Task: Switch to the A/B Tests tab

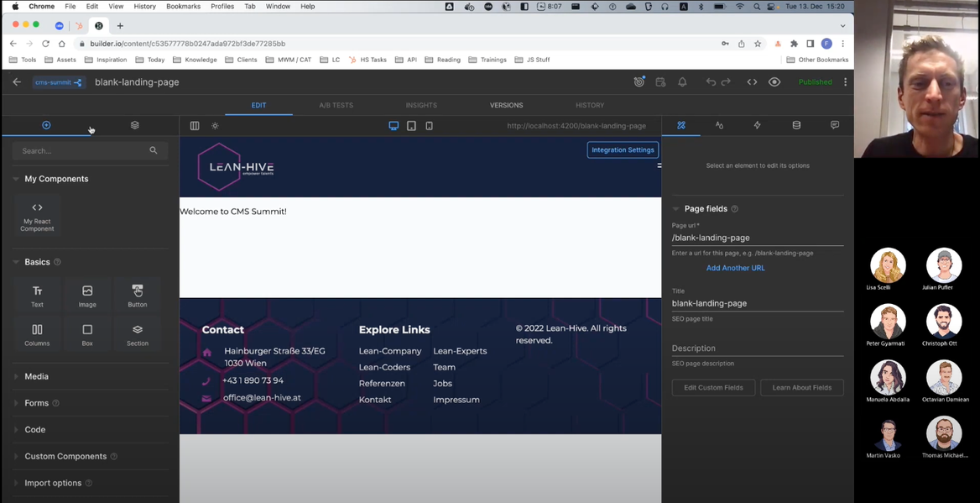Action: pos(336,105)
